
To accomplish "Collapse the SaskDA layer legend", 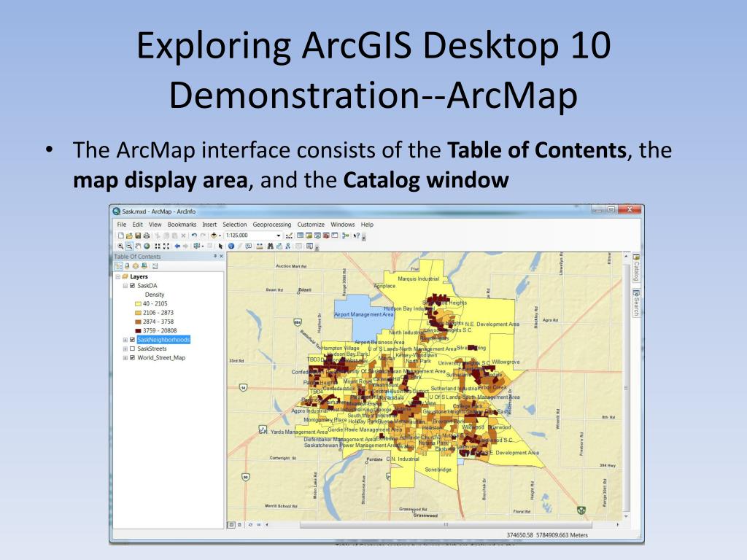I will pyautogui.click(x=125, y=286).
